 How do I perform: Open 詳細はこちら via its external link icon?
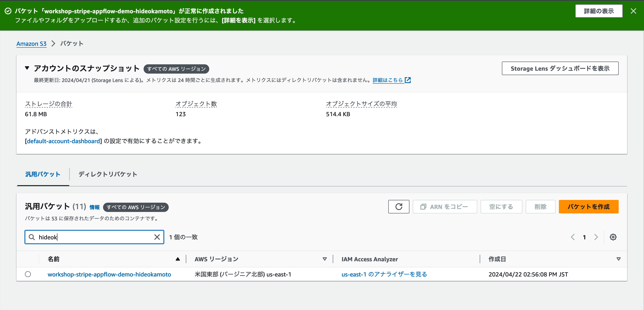408,80
